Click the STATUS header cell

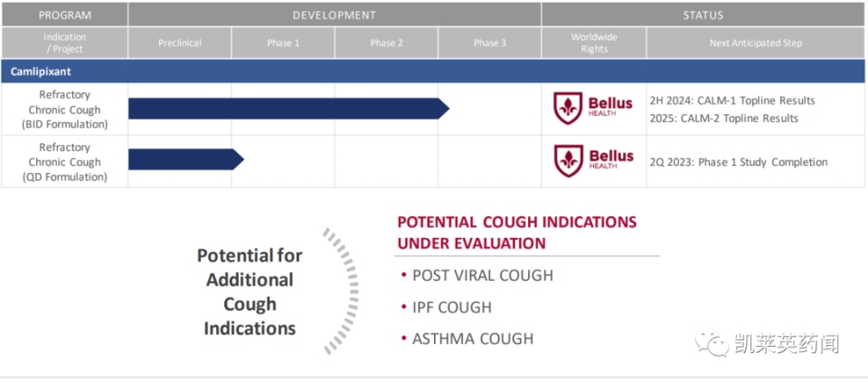coord(703,15)
